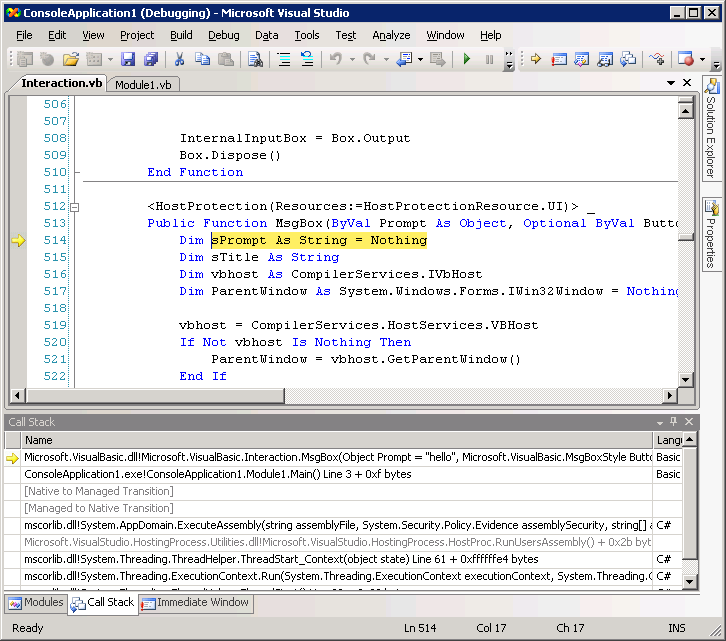
Task: Click the editor window split bar handle
Action: (x=685, y=99)
